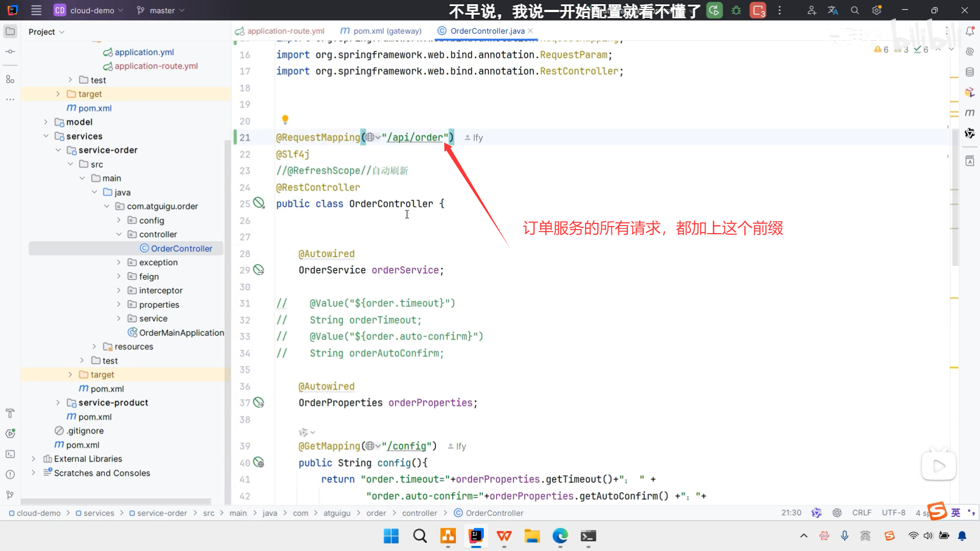
Task: Click the Terminal tool window icon
Action: [10, 454]
